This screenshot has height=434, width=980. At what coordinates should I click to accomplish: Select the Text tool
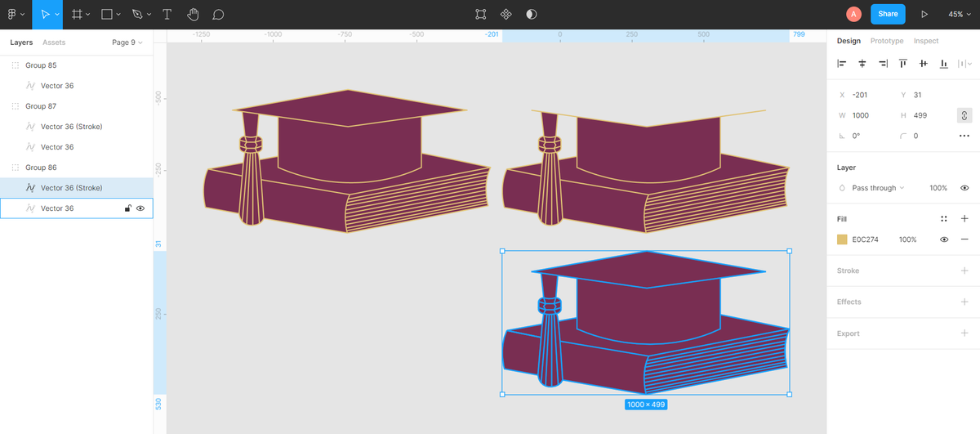pyautogui.click(x=167, y=14)
